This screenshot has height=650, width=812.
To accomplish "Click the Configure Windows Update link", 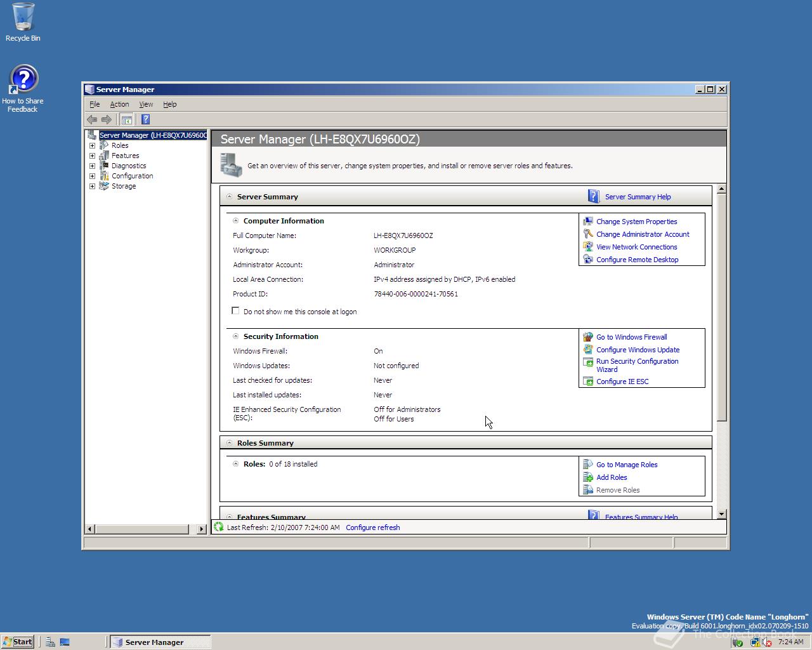I will pyautogui.click(x=638, y=350).
